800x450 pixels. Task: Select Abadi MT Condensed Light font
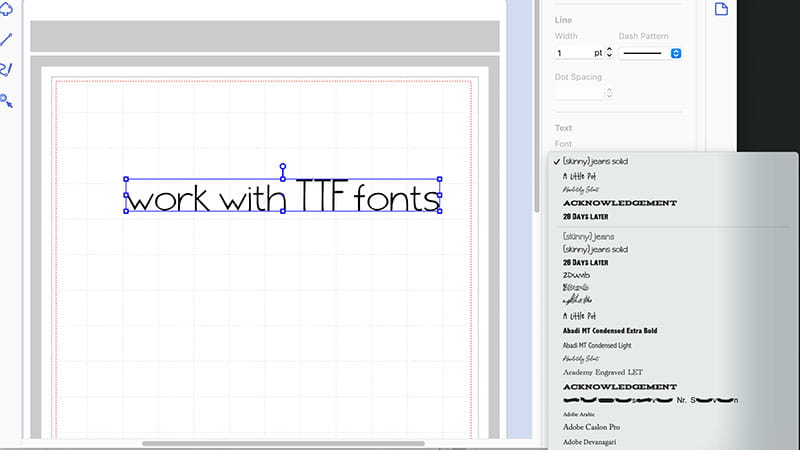pyautogui.click(x=600, y=344)
